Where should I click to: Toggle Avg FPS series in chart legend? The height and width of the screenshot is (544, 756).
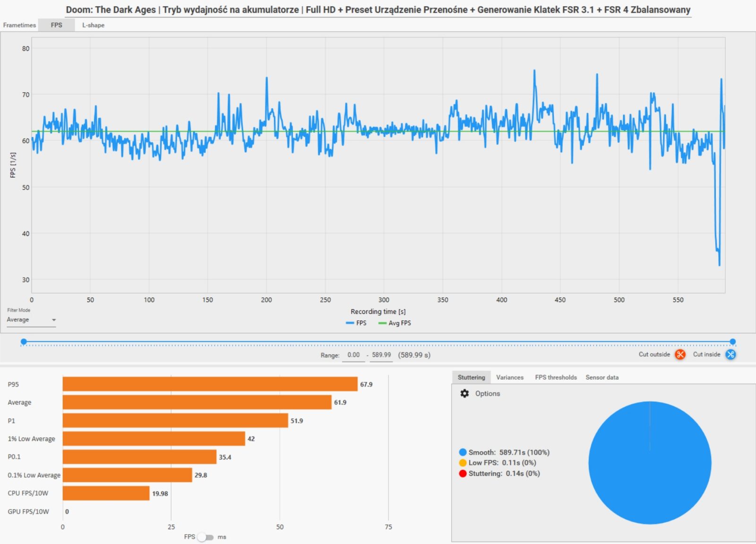(x=395, y=323)
